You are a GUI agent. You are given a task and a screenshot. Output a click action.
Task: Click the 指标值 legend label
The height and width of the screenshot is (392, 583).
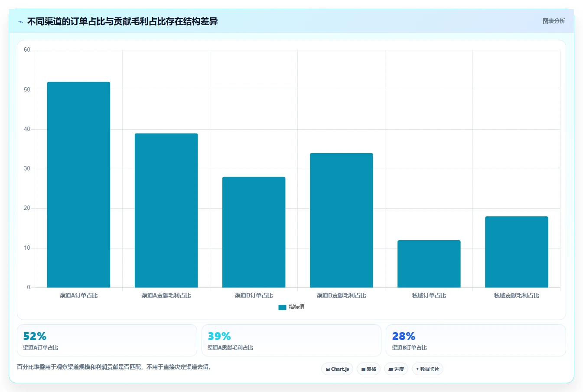(x=297, y=307)
